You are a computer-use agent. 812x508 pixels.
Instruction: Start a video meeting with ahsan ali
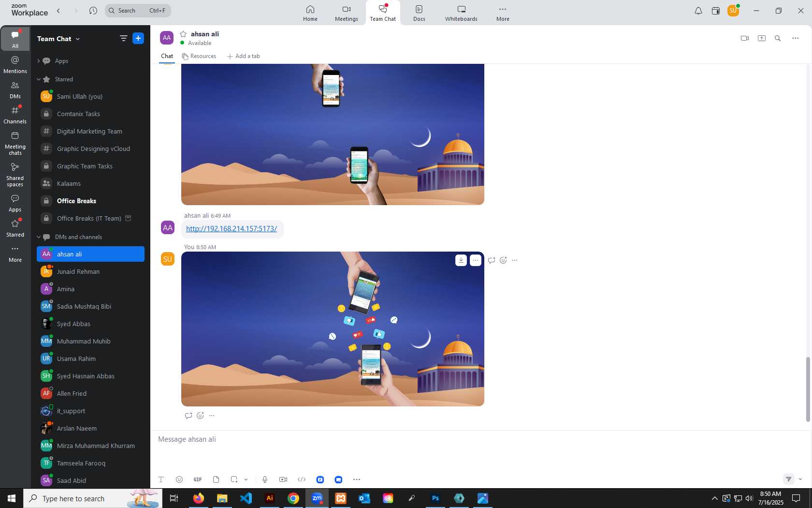click(745, 38)
